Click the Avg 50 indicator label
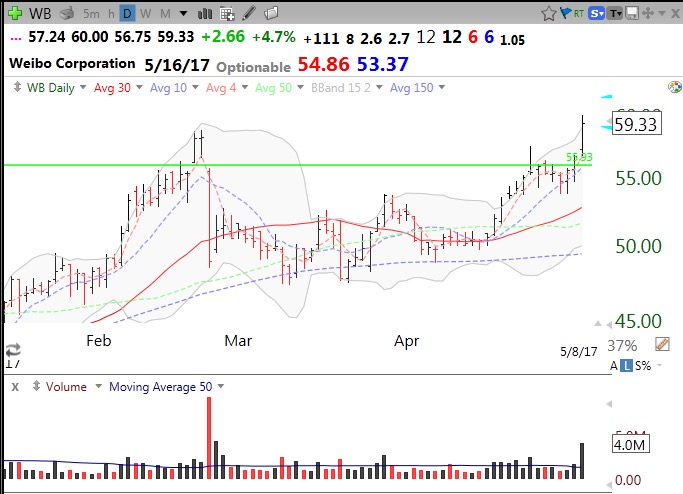683x494 pixels. [x=273, y=88]
